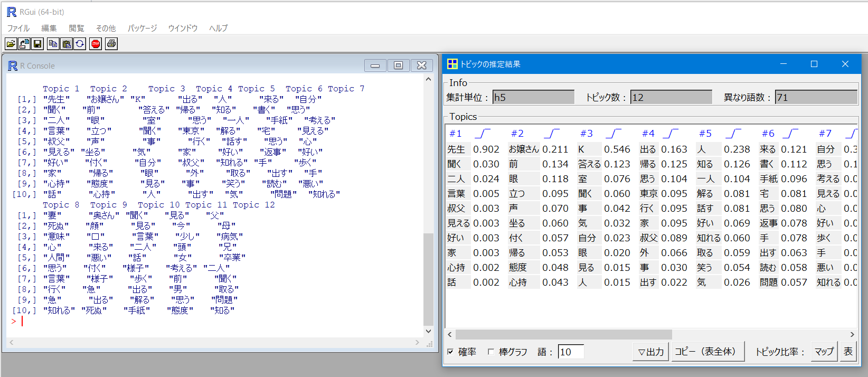Click the Paste clipboard toolbar icon

click(x=66, y=44)
